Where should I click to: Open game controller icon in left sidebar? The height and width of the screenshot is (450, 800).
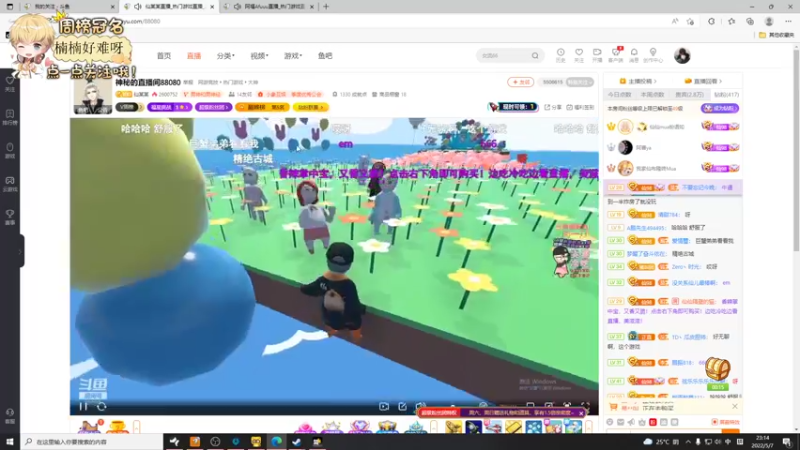10,184
